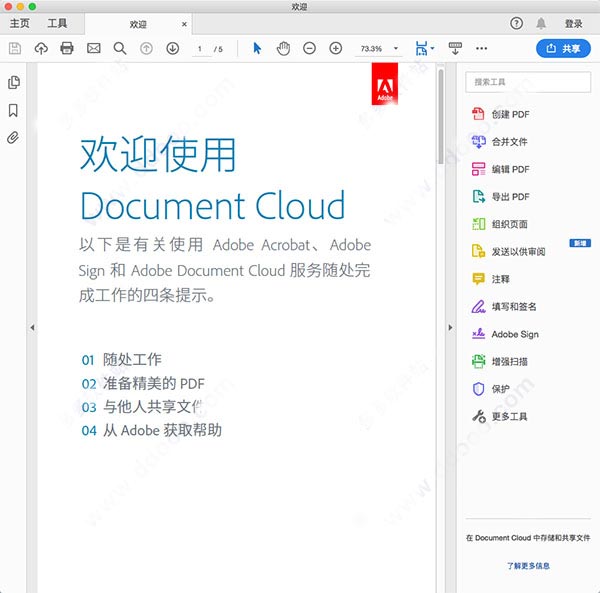Open 了解更多信息 link
600x593 pixels.
tap(528, 565)
